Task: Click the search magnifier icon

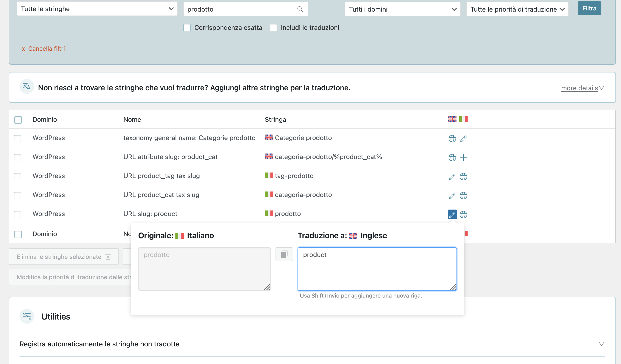Action: [300, 9]
